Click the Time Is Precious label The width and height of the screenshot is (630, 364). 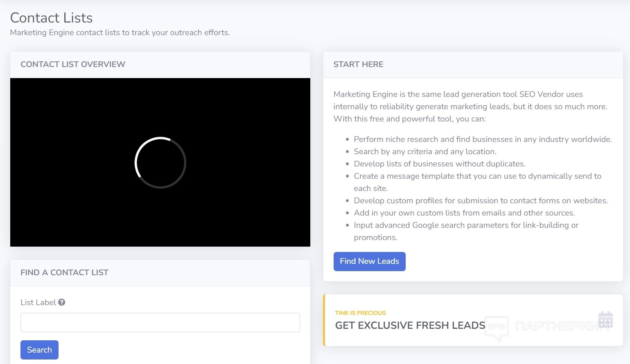pos(360,313)
